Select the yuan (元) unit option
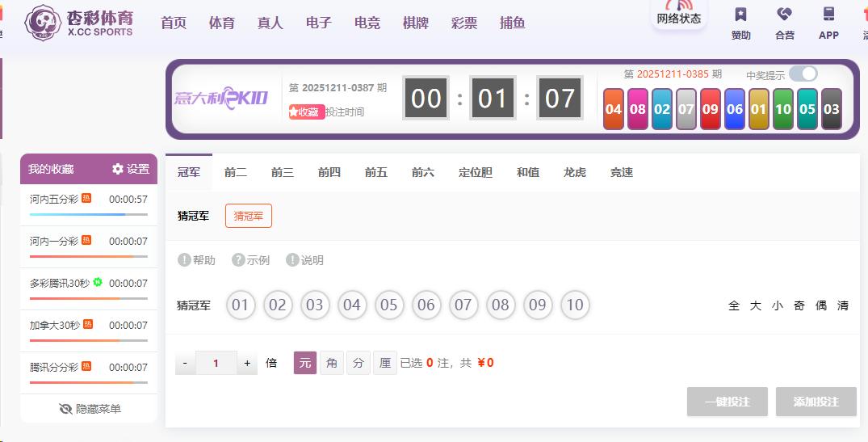This screenshot has height=442, width=868. click(305, 363)
